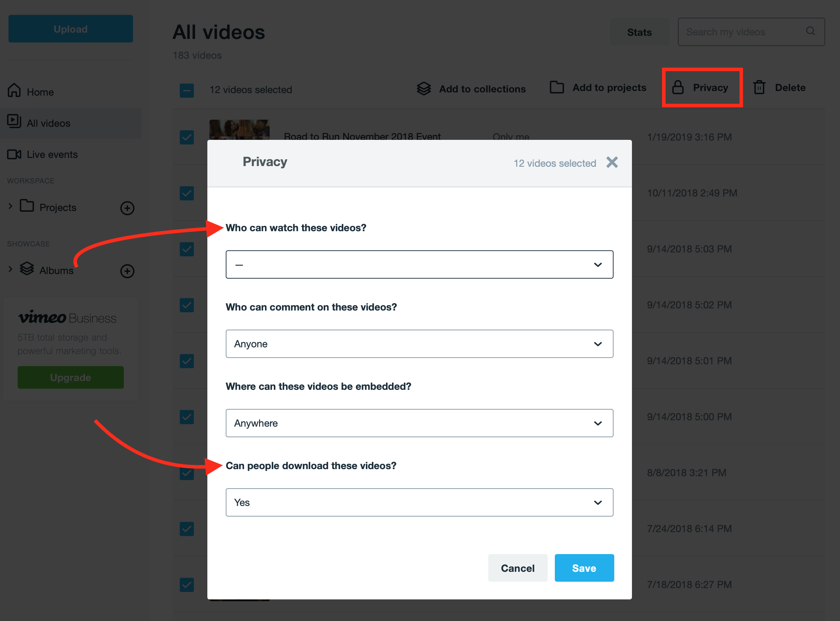Open the 'Who can watch these videos' dropdown
Viewport: 840px width, 621px height.
point(419,264)
